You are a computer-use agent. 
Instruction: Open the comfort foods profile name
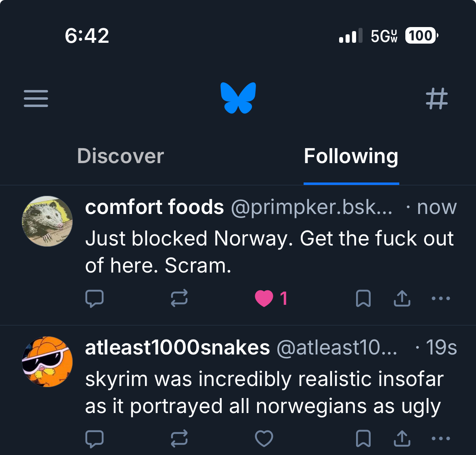pyautogui.click(x=154, y=208)
